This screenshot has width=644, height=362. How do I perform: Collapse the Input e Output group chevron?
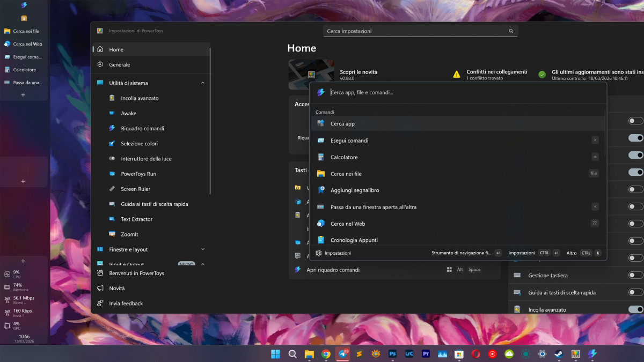click(203, 264)
